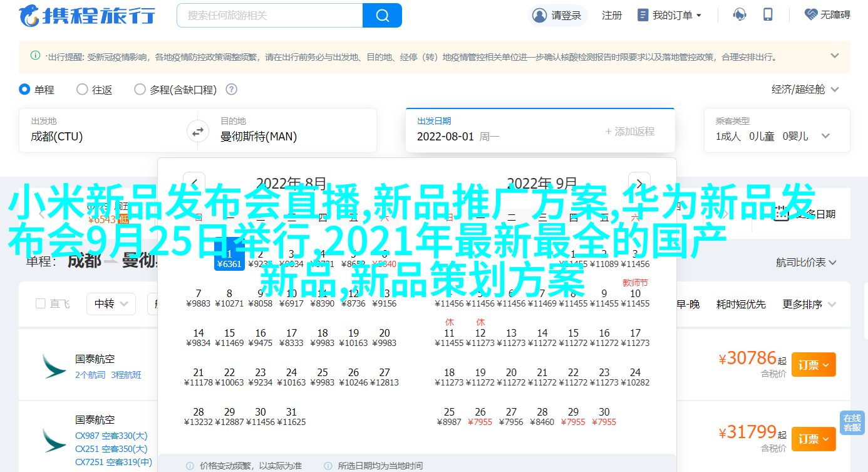Expand 航司比价表 comparison table

click(807, 262)
